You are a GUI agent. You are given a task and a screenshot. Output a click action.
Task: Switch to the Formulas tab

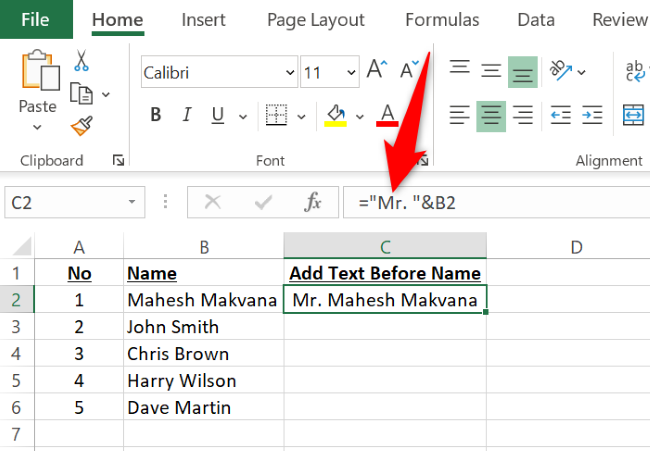tap(442, 19)
